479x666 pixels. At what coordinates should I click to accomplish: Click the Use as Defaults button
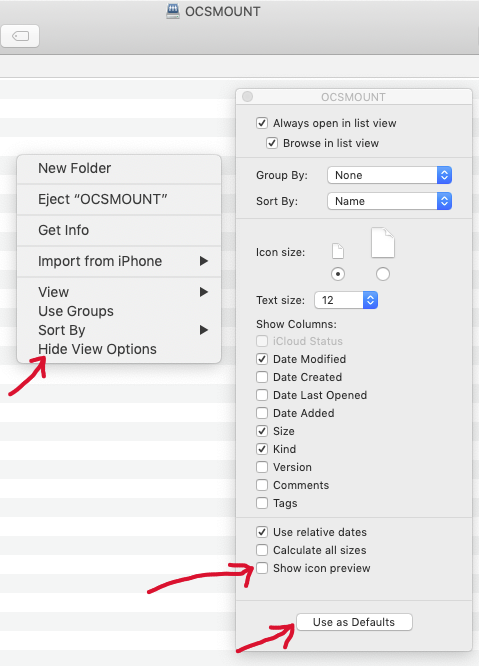(354, 622)
